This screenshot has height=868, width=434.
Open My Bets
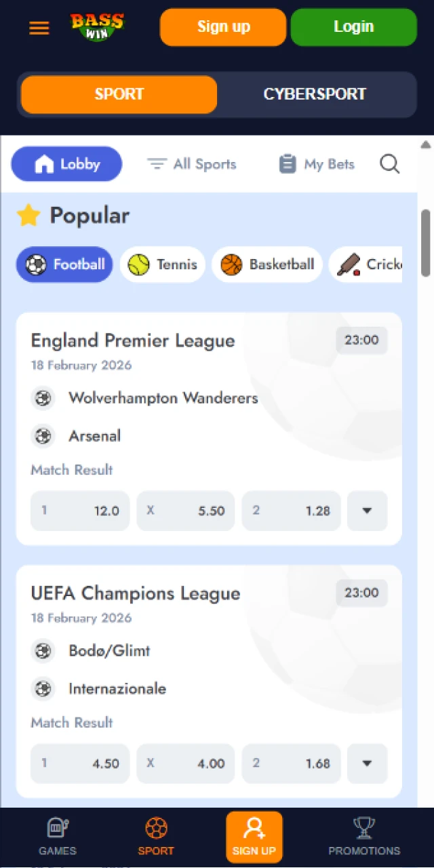click(x=316, y=163)
